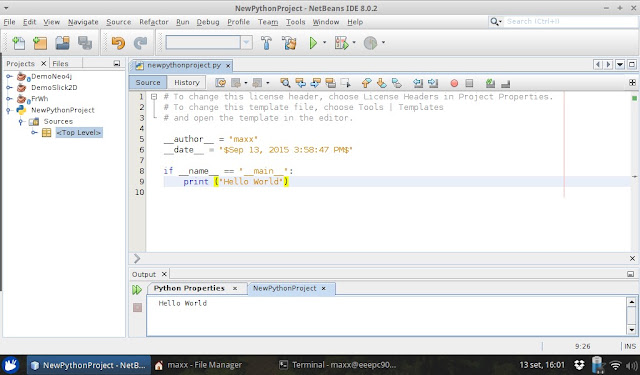This screenshot has width=640, height=375.
Task: Select the <Top Level> package
Action: pos(79,133)
